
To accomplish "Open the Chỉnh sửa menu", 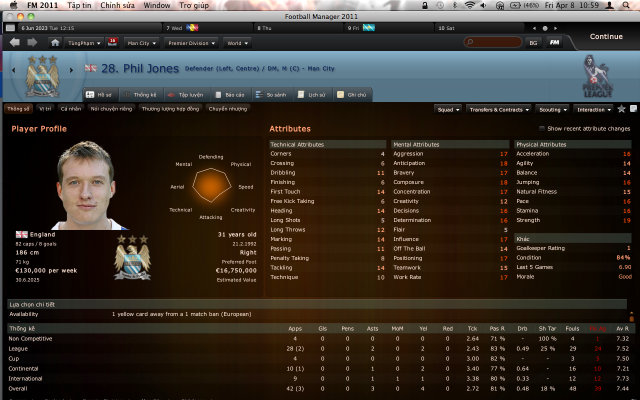I will tap(117, 5).
